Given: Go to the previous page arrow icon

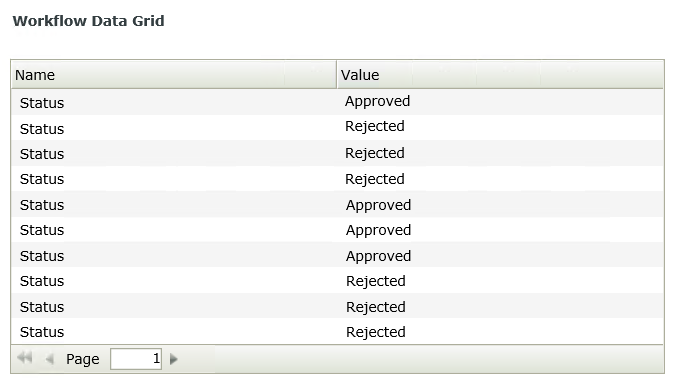Looking at the screenshot, I should point(49,359).
